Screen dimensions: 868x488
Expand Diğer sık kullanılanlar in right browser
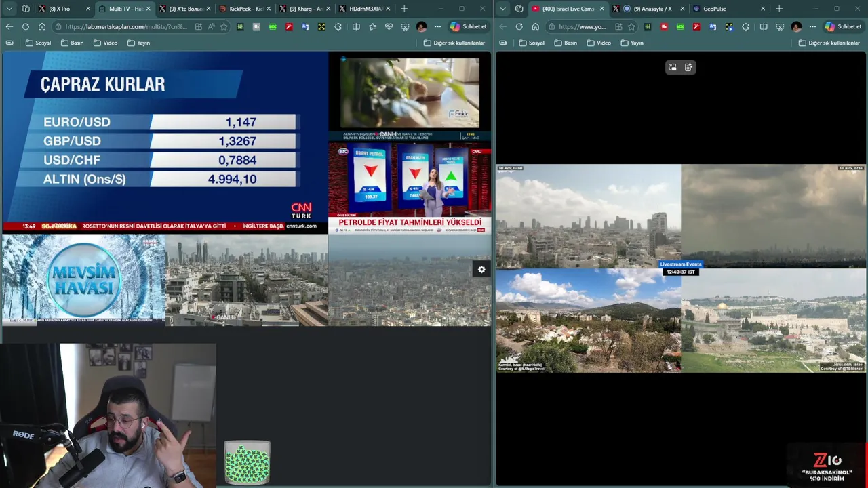[x=829, y=43]
